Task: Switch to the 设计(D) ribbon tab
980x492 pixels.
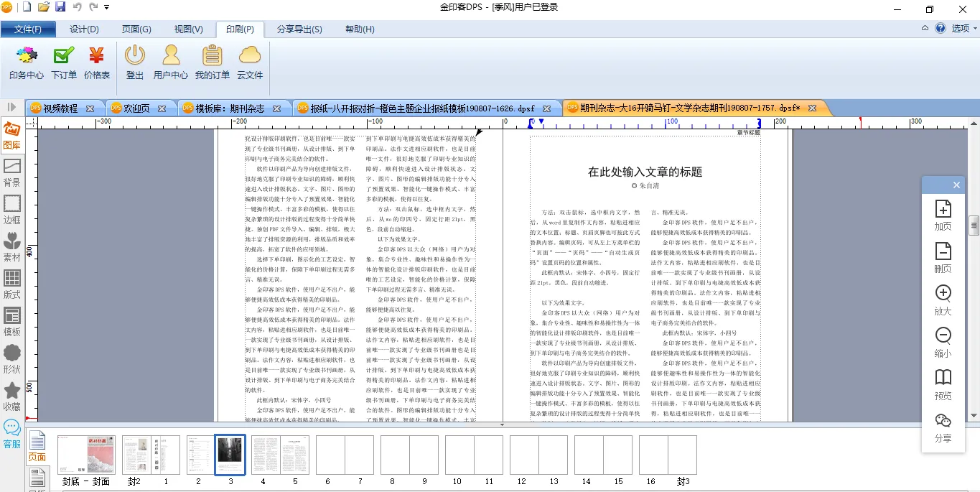Action: [x=84, y=29]
